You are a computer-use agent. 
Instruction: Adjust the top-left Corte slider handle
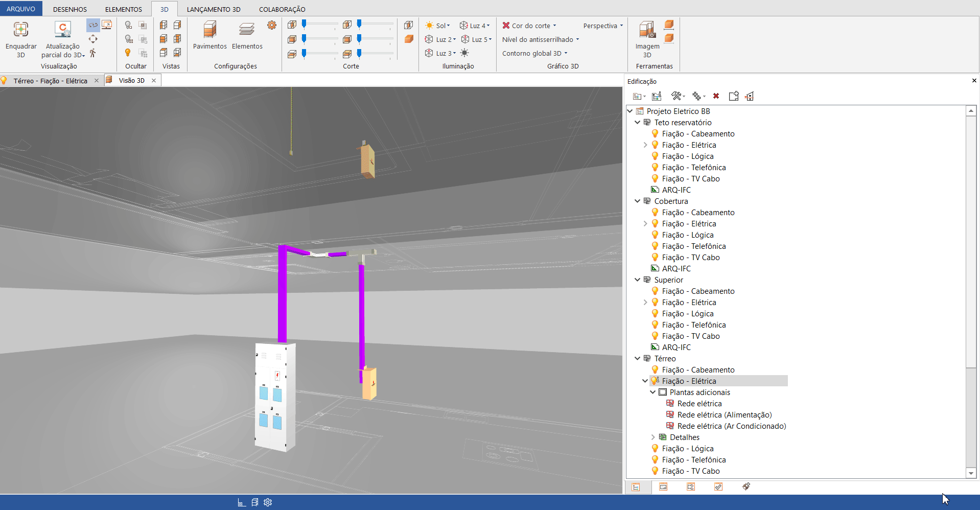[x=304, y=24]
